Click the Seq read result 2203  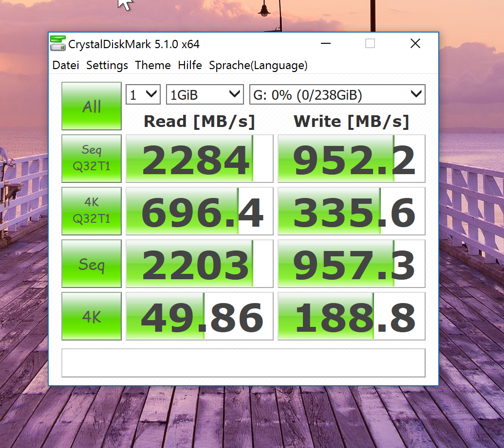pyautogui.click(x=200, y=264)
